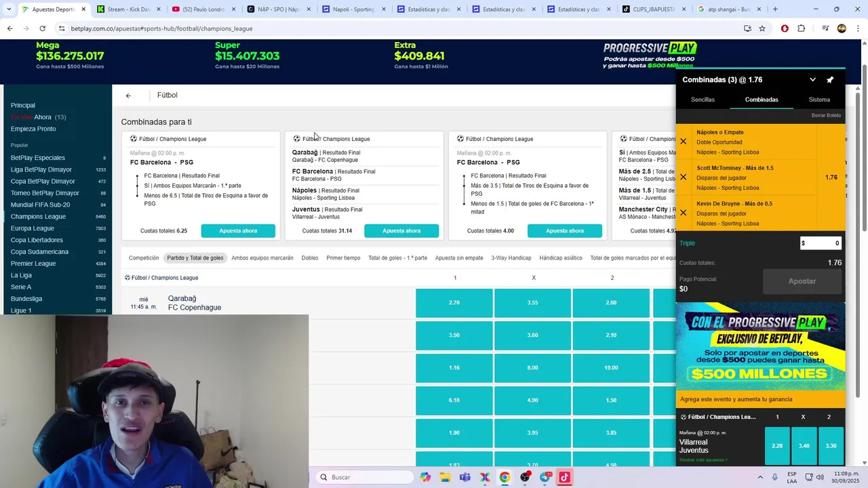Click Borrar Boleto link
Viewport: 868px width, 488px height.
(826, 115)
